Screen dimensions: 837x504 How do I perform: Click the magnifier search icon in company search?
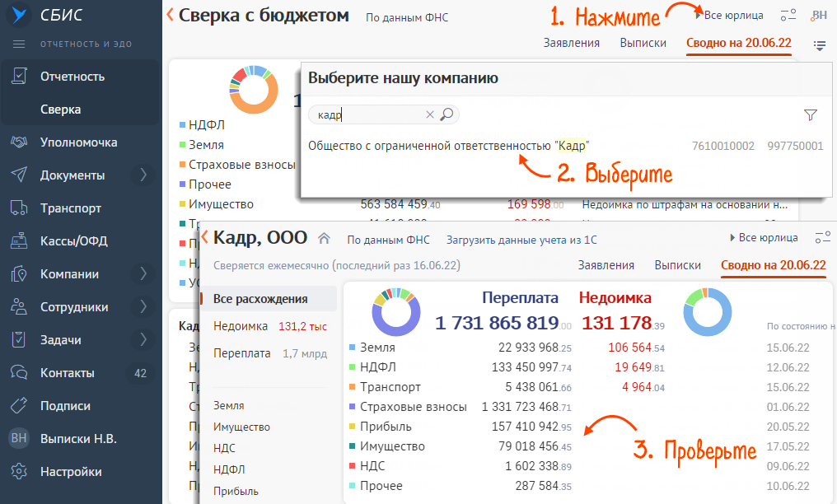tap(447, 115)
